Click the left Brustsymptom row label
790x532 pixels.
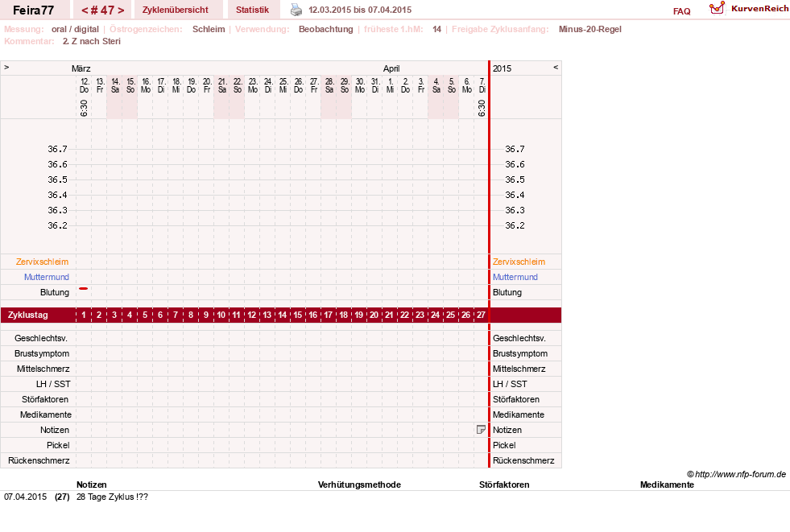point(42,353)
